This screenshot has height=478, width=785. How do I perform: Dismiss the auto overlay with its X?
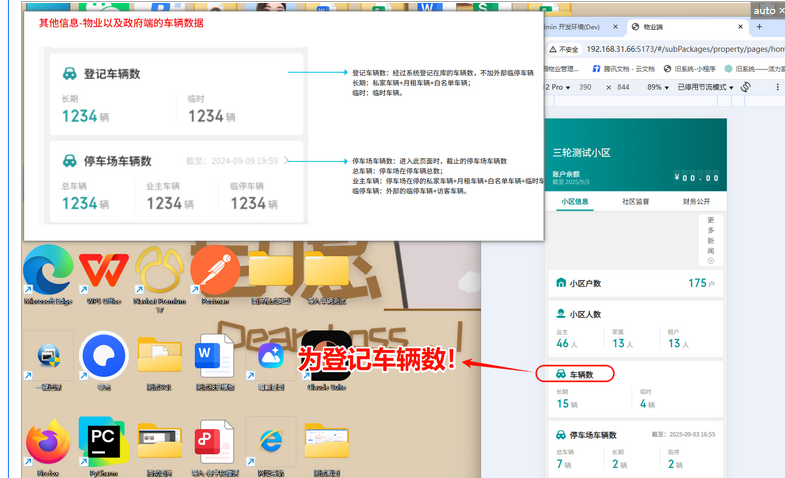(781, 10)
